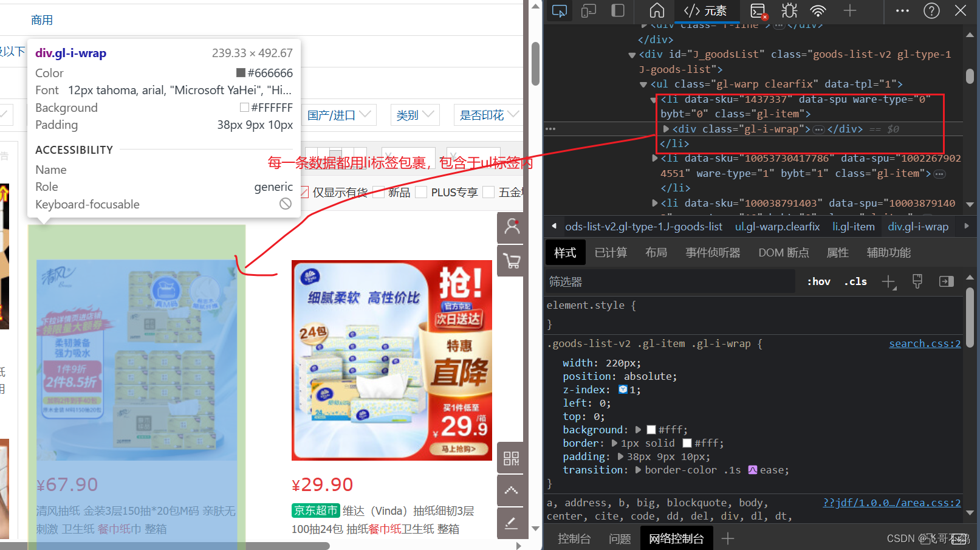This screenshot has height=550, width=980.
Task: Open the z-index editor icon
Action: 623,390
